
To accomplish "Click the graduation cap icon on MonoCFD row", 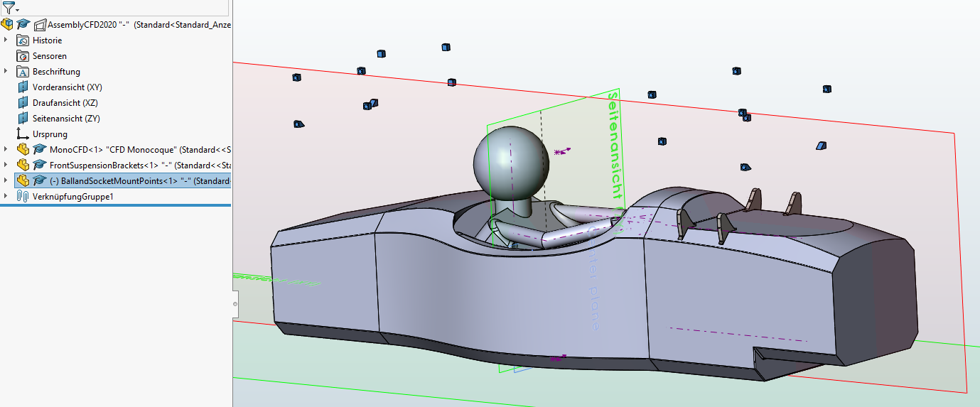I will tap(40, 149).
